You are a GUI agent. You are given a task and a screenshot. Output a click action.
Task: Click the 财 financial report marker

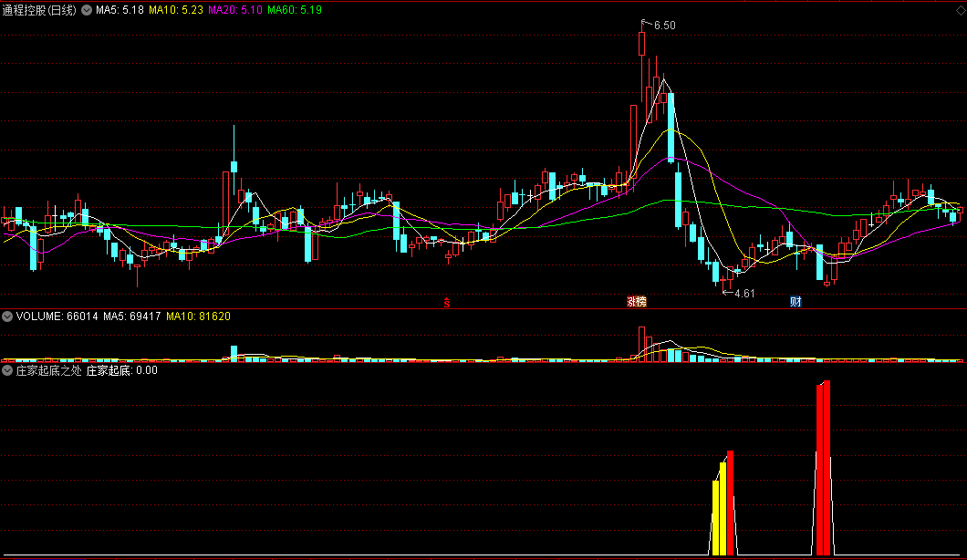(795, 302)
